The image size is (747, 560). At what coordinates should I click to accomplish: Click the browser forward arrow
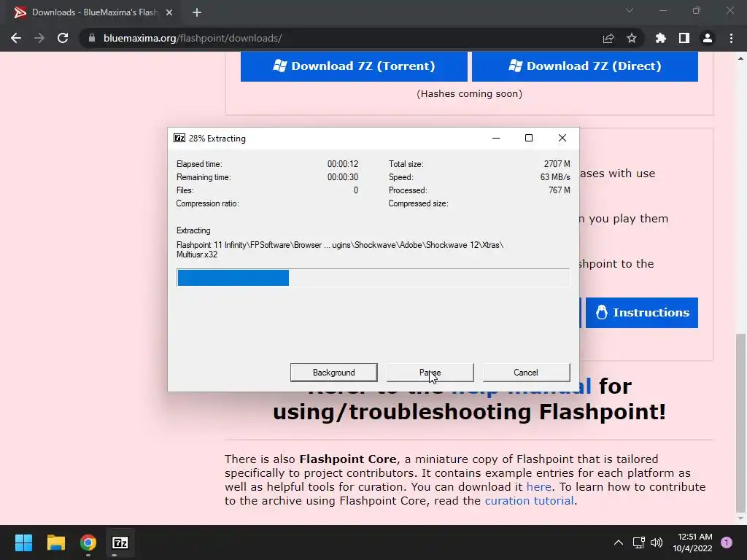click(x=39, y=38)
